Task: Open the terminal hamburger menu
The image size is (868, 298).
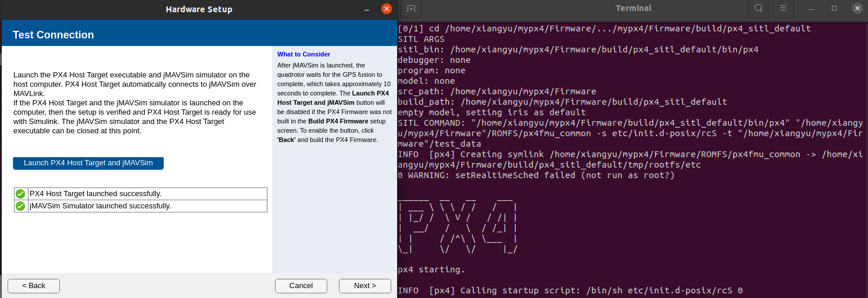Action: (783, 9)
